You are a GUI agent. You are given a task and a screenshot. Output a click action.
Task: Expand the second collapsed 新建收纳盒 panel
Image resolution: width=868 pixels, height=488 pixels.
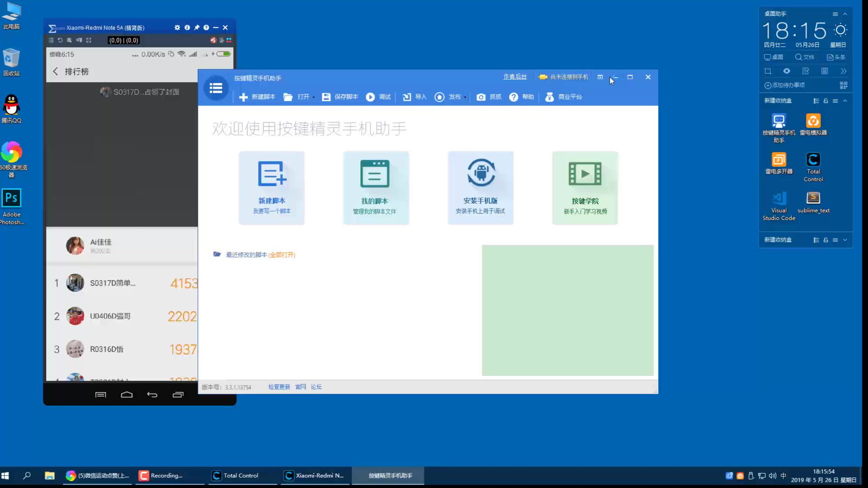point(845,240)
